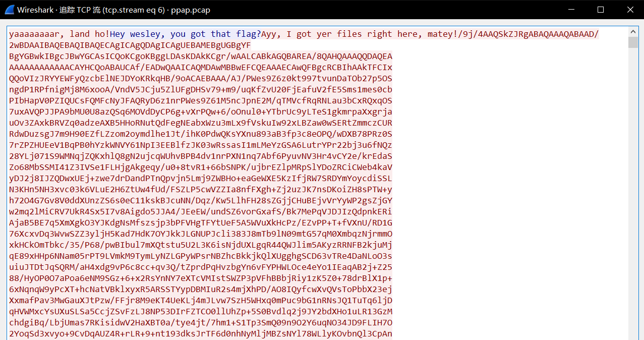
Task: Click the line starting with 'QQoVIzJRYYEWFyQzcbElNEJDYo'
Action: [201, 79]
